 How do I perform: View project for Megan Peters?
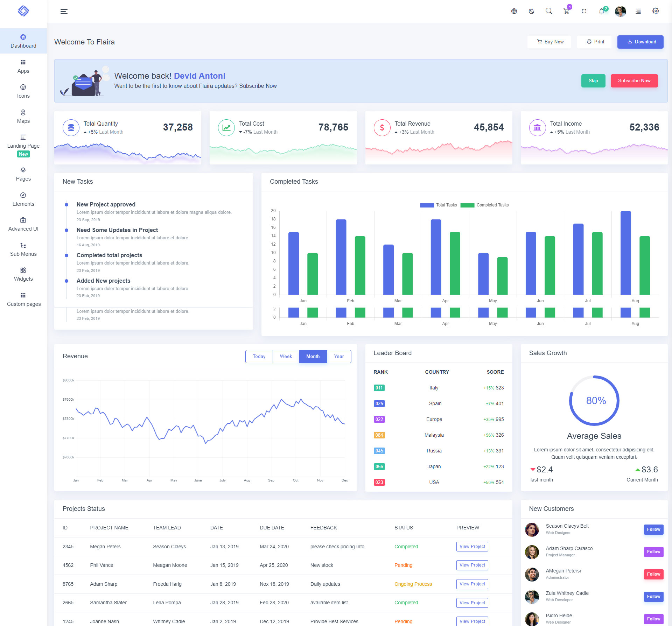pos(472,546)
